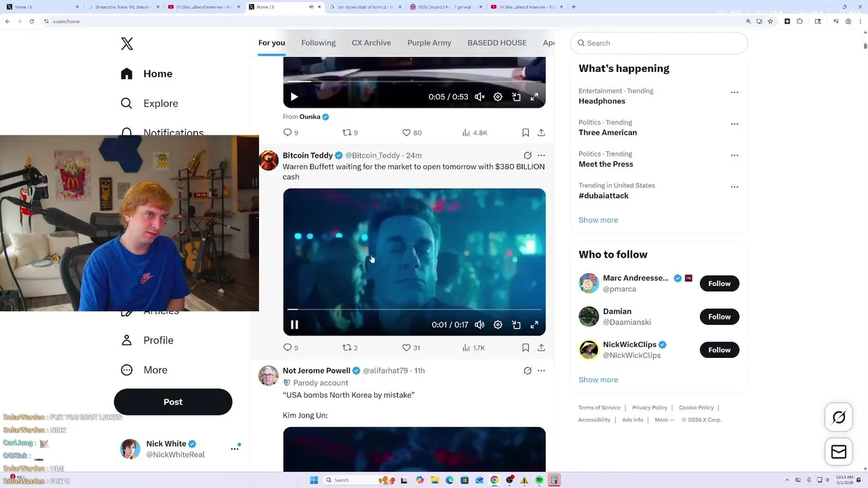Click the black Post button
868x488 pixels.
pos(173,402)
